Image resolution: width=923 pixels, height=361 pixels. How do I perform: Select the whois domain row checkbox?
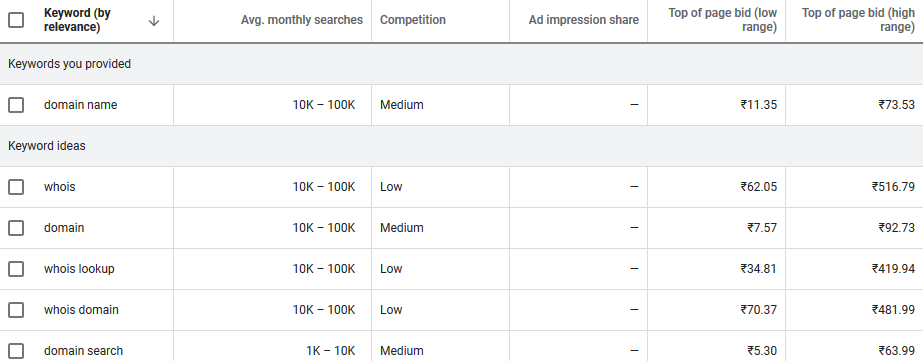16,310
